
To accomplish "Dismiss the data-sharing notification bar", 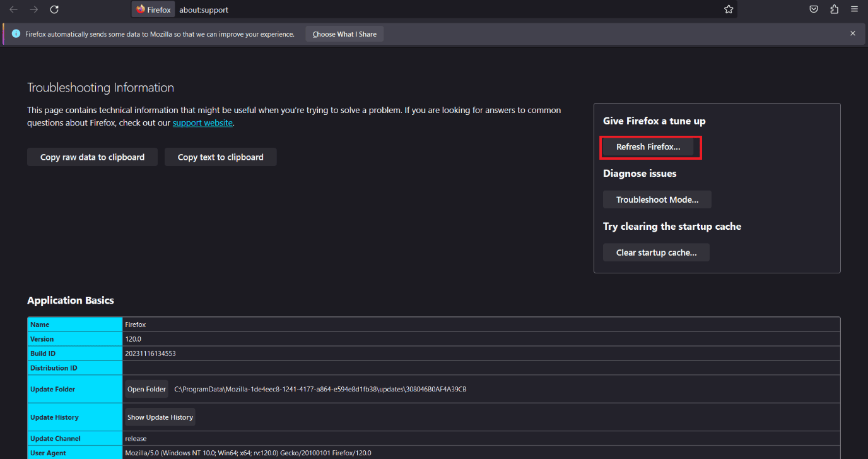I will pyautogui.click(x=853, y=33).
